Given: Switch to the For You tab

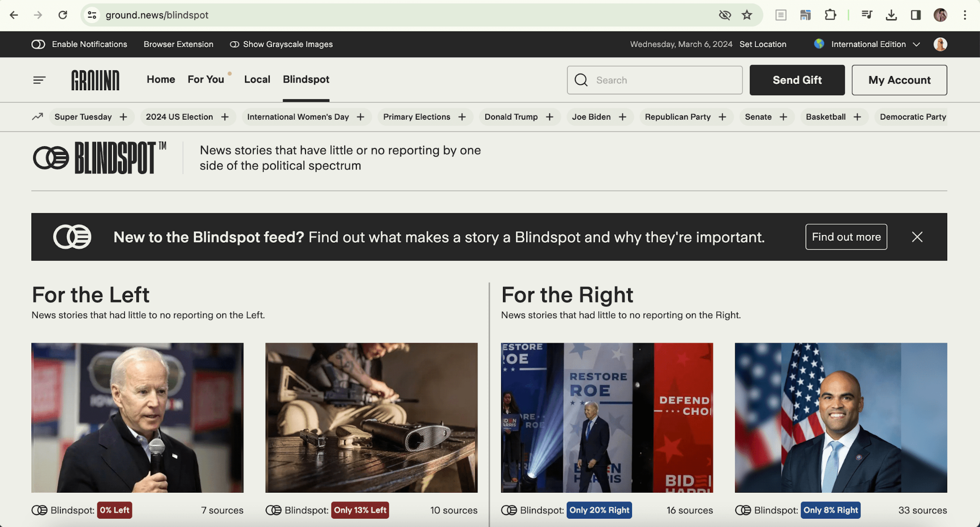Looking at the screenshot, I should point(205,79).
